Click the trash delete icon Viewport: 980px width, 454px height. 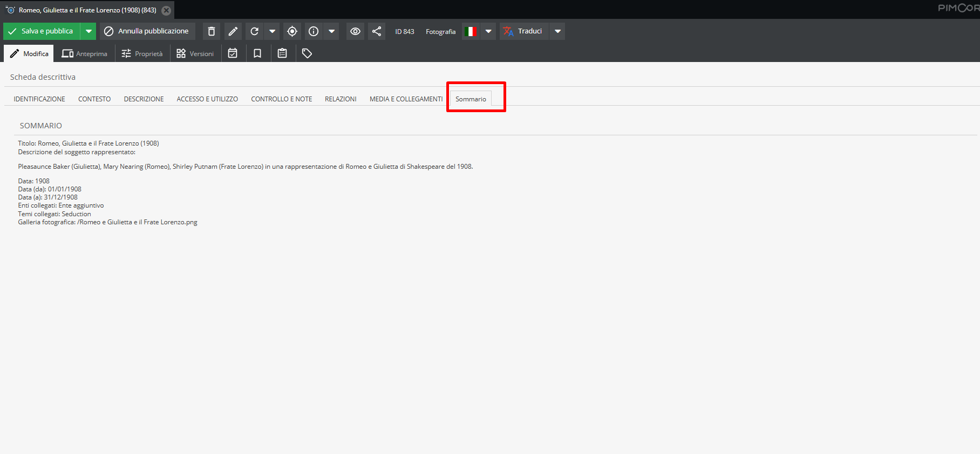tap(212, 31)
